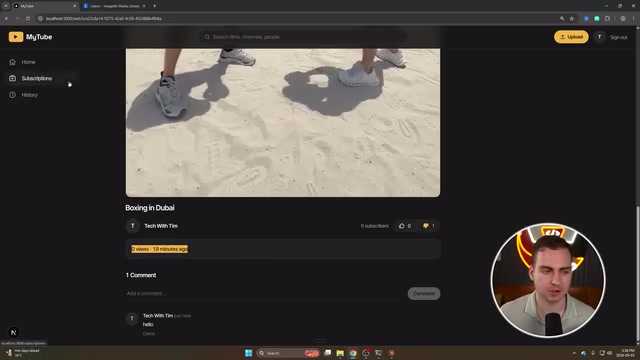Click the Upload button

click(571, 37)
